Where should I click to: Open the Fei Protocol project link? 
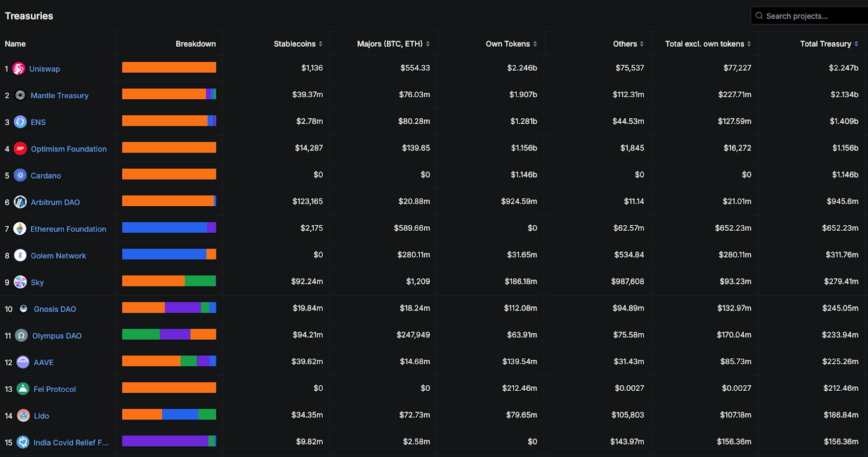tap(54, 389)
